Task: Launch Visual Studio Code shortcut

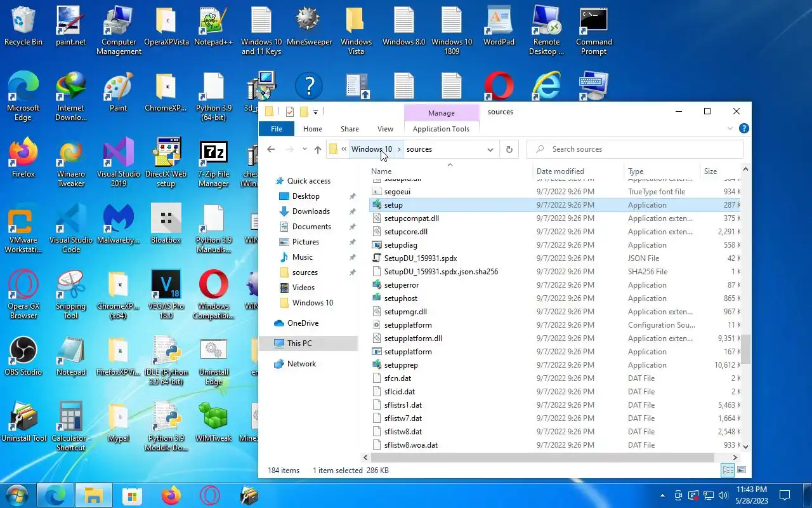Action: point(71,229)
